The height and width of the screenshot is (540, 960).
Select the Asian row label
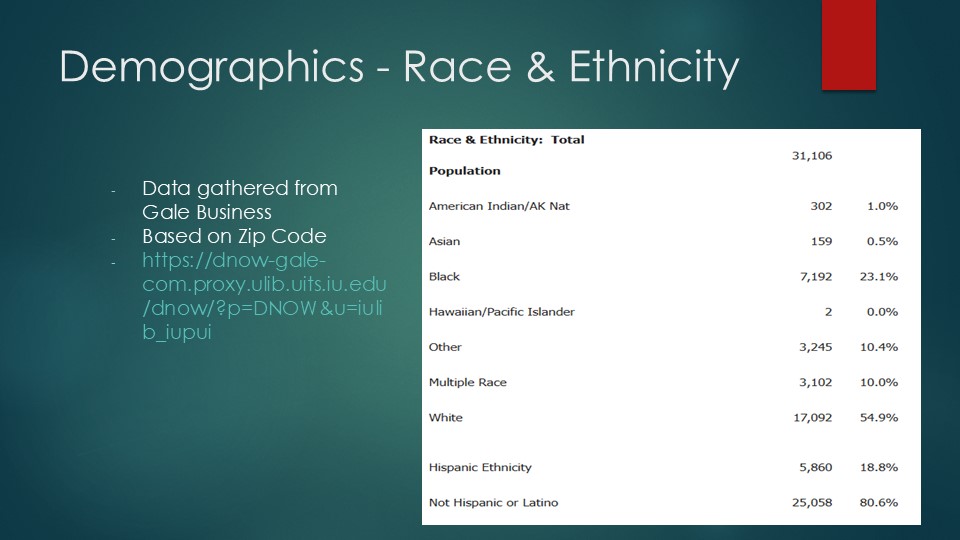[x=445, y=241]
